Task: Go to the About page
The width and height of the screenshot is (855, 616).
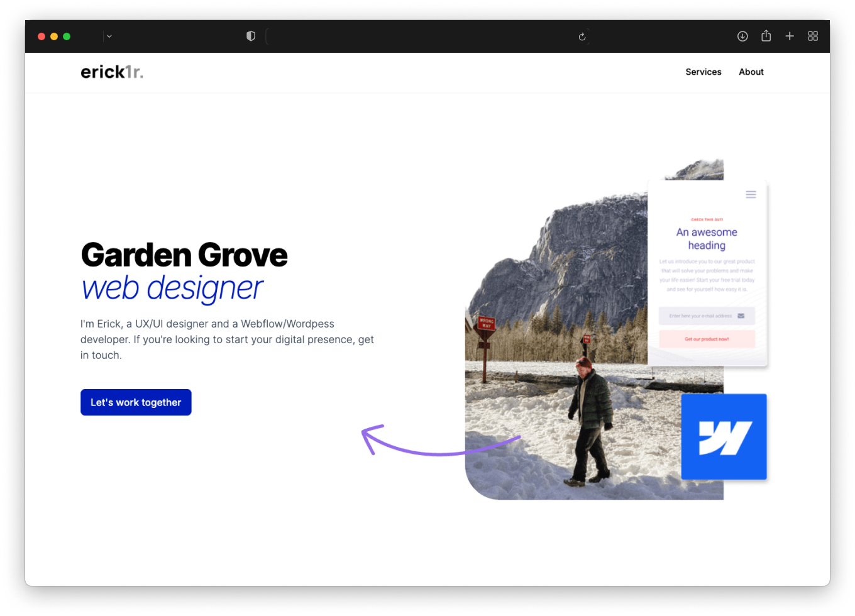Action: coord(751,72)
